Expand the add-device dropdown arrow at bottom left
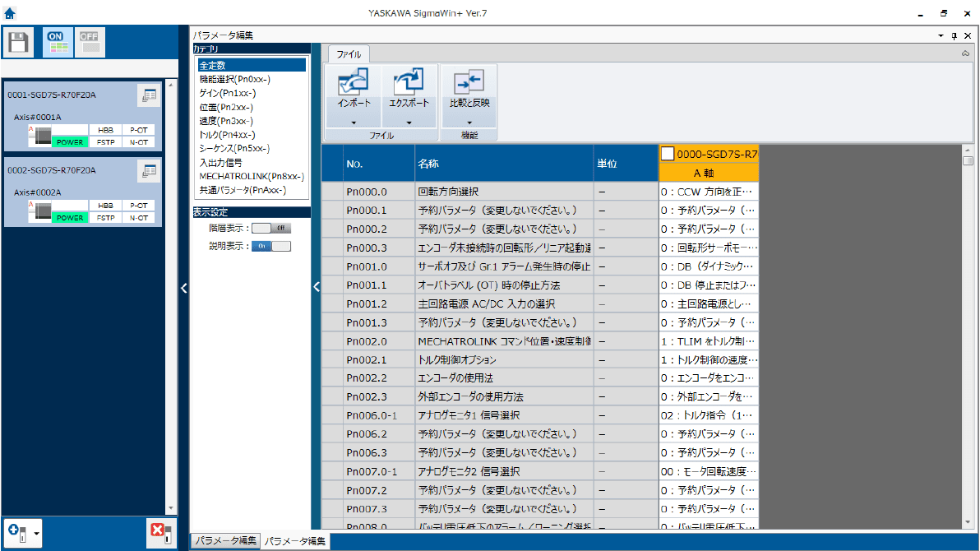 coord(37,533)
